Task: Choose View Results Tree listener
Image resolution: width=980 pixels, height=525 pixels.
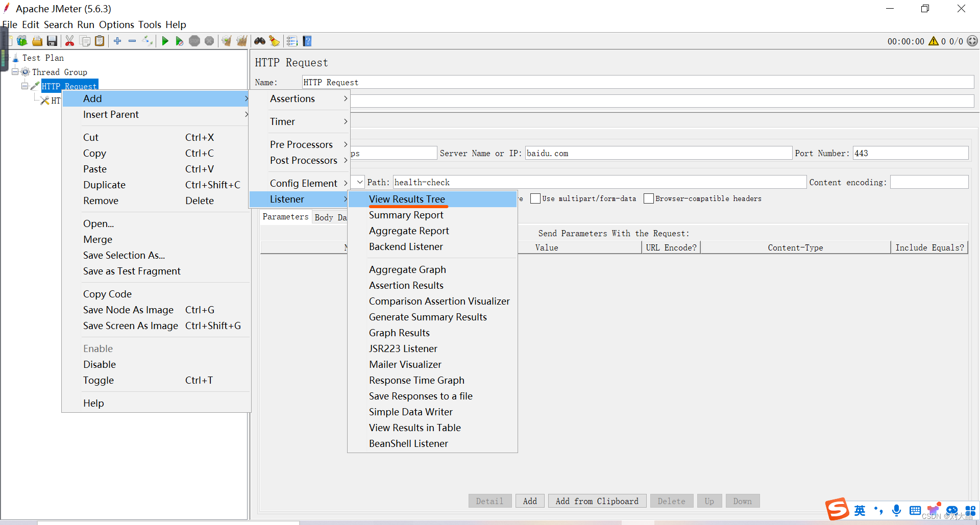Action: [x=432, y=199]
